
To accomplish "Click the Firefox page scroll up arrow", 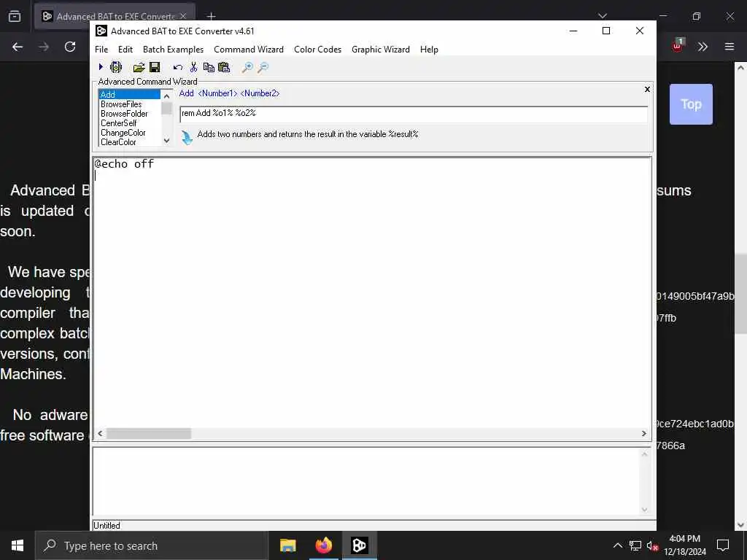I will [740, 68].
